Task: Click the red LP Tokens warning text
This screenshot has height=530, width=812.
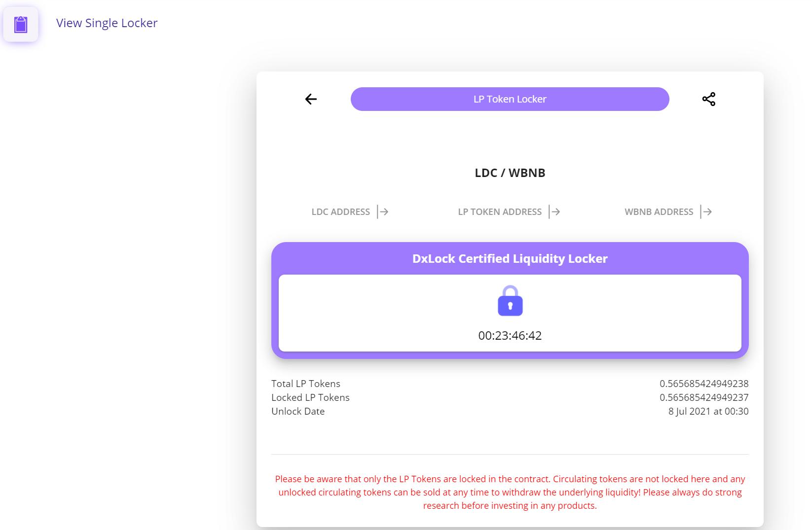Action: (510, 492)
